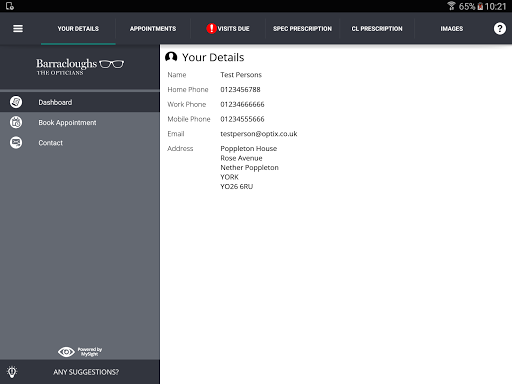Viewport: 512px width, 384px height.
Task: Click the Work Phone label
Action: [x=187, y=104]
